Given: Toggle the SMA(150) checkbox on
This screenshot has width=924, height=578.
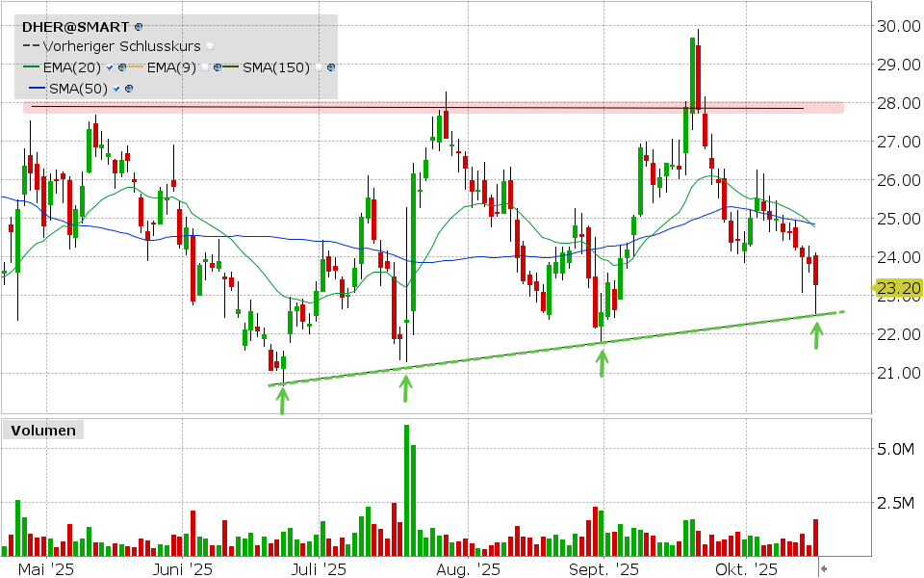Looking at the screenshot, I should [x=320, y=67].
